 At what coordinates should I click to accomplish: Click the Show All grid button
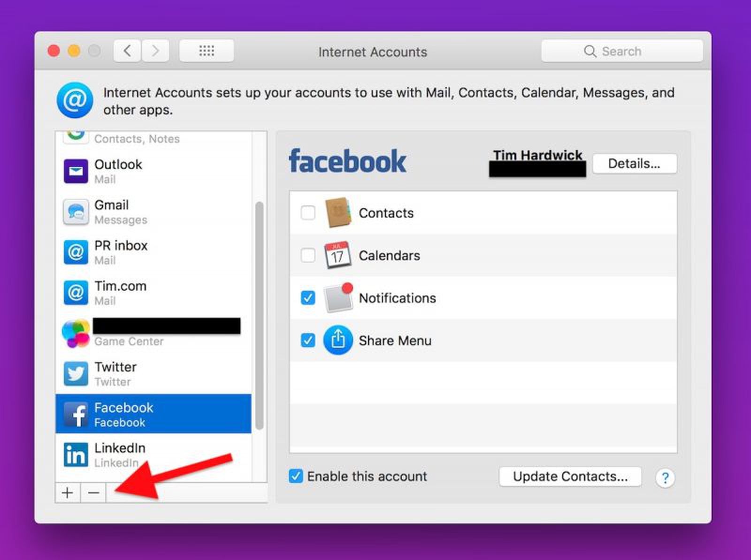pos(207,51)
